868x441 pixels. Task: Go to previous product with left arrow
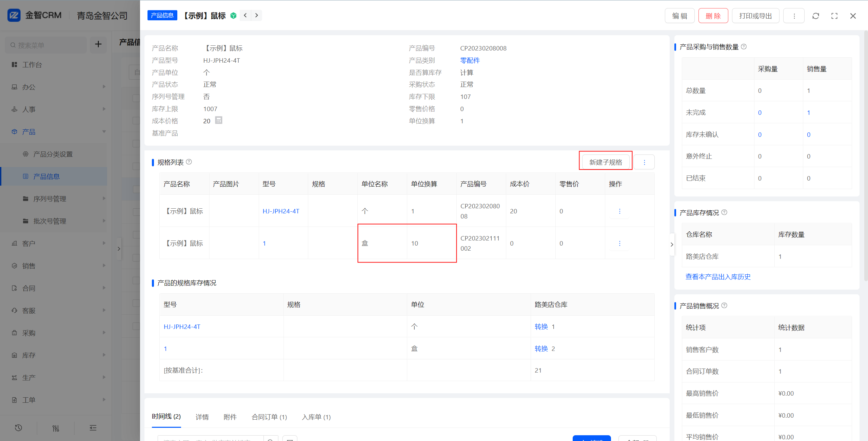point(245,15)
